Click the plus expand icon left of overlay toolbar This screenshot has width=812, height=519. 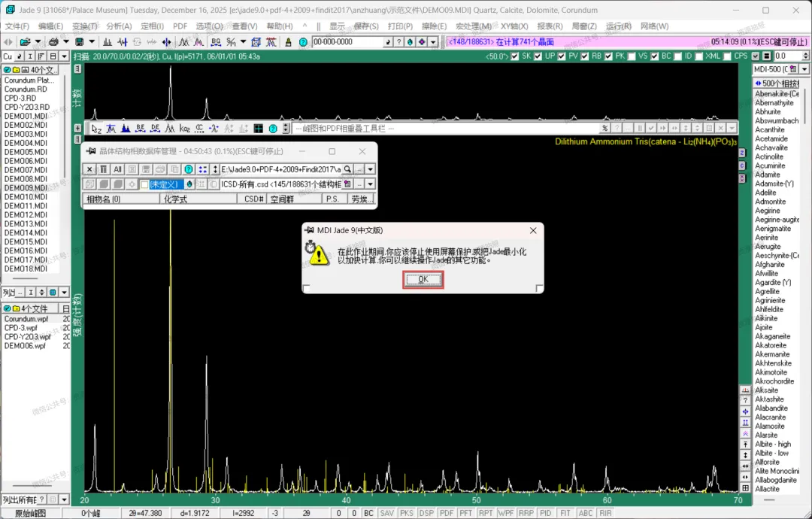(x=77, y=128)
